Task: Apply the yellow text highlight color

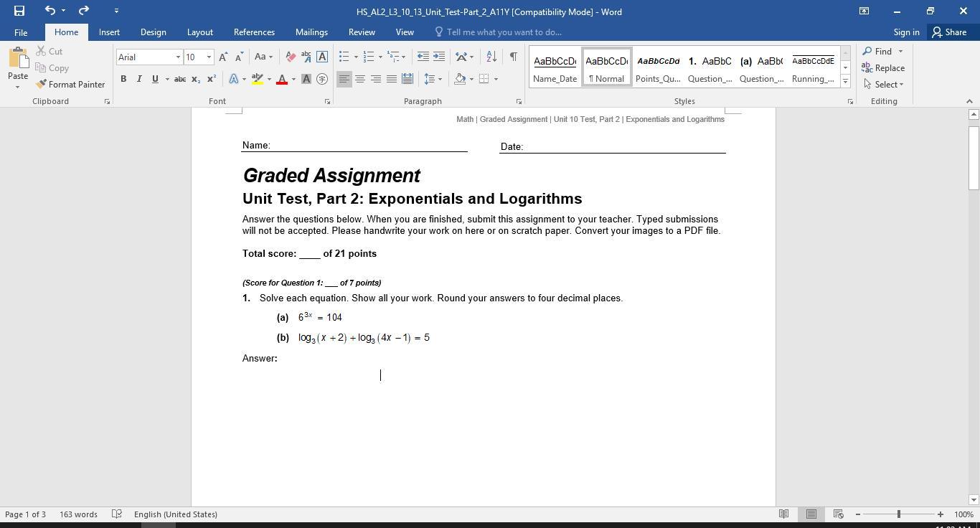Action: [x=257, y=79]
